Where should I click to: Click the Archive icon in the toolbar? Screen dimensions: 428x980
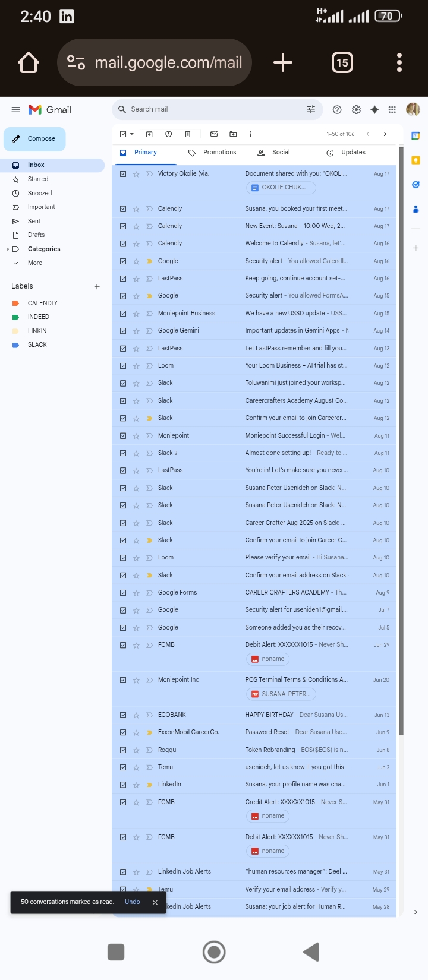[x=149, y=134]
